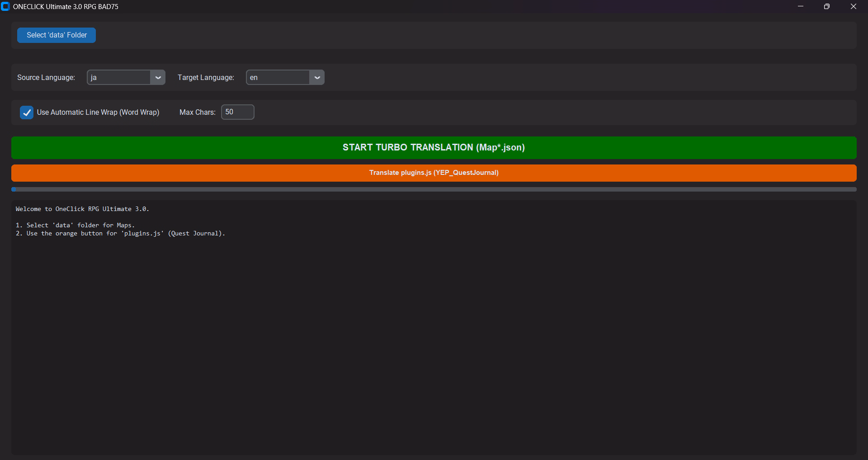The image size is (868, 460).
Task: Click Translate plugins.js (YEP_QuestJournal) orange button
Action: [434, 173]
